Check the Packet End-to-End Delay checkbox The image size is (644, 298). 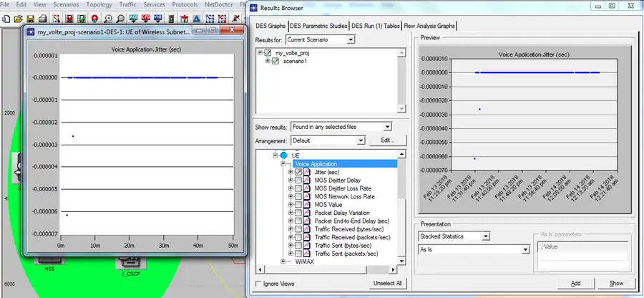(298, 221)
